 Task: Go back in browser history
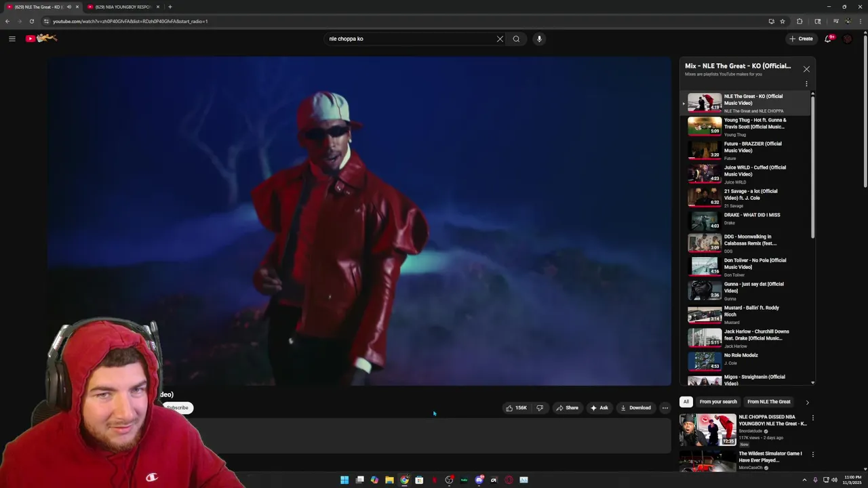coord(7,21)
